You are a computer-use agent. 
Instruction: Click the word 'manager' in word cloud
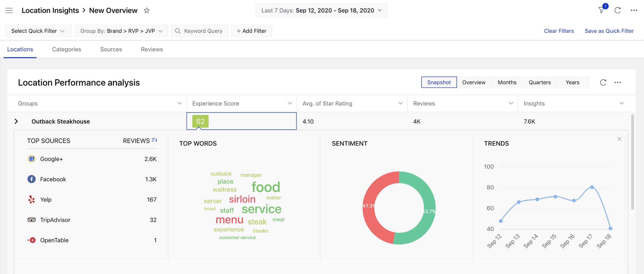(251, 175)
